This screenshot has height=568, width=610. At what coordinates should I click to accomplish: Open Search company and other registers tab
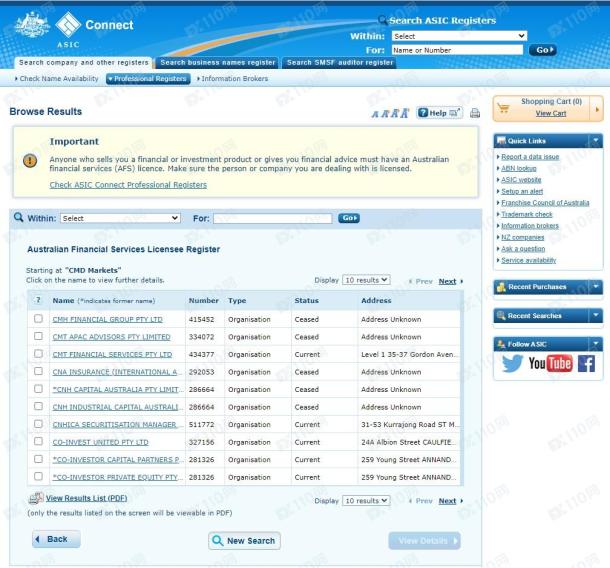tap(84, 63)
